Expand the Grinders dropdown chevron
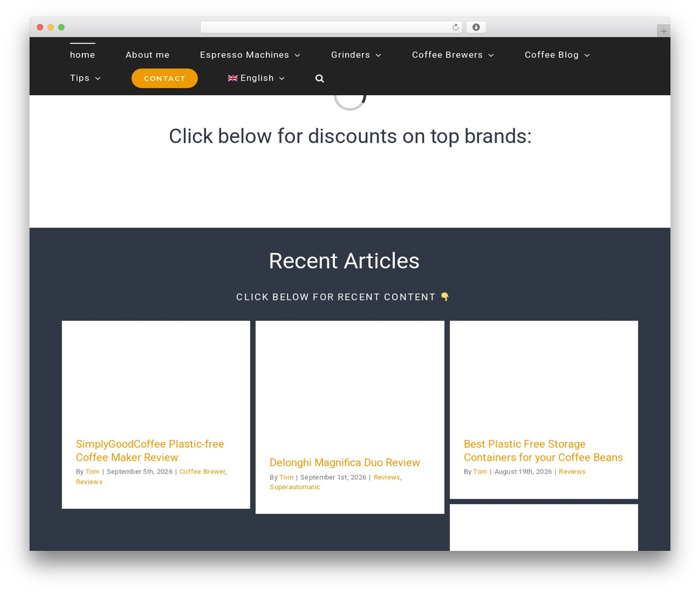This screenshot has width=700, height=593. click(378, 55)
